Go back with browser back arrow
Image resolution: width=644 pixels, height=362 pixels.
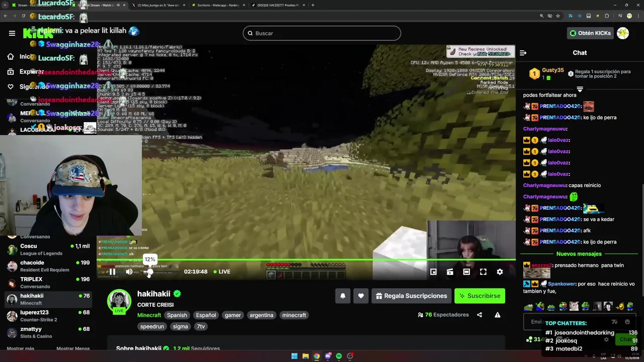click(x=6, y=16)
